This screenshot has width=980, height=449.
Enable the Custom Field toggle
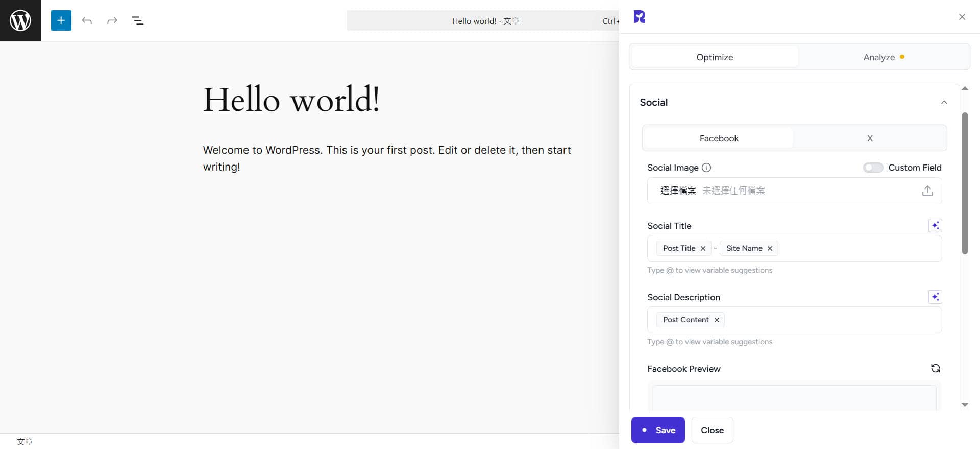tap(873, 168)
